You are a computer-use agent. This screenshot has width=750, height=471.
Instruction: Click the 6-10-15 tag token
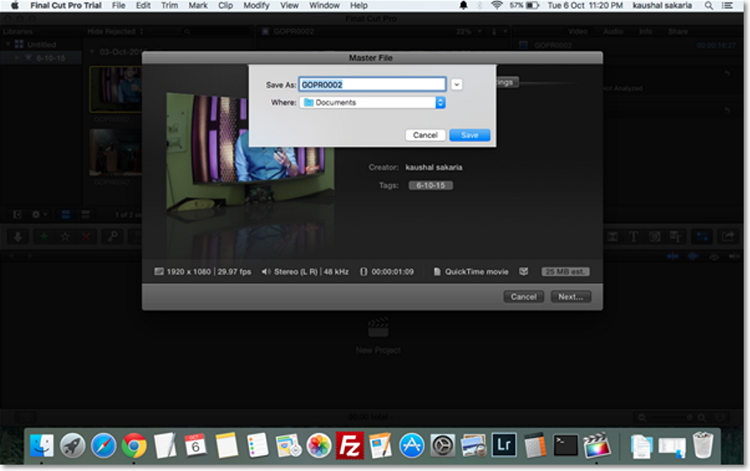[x=430, y=185]
